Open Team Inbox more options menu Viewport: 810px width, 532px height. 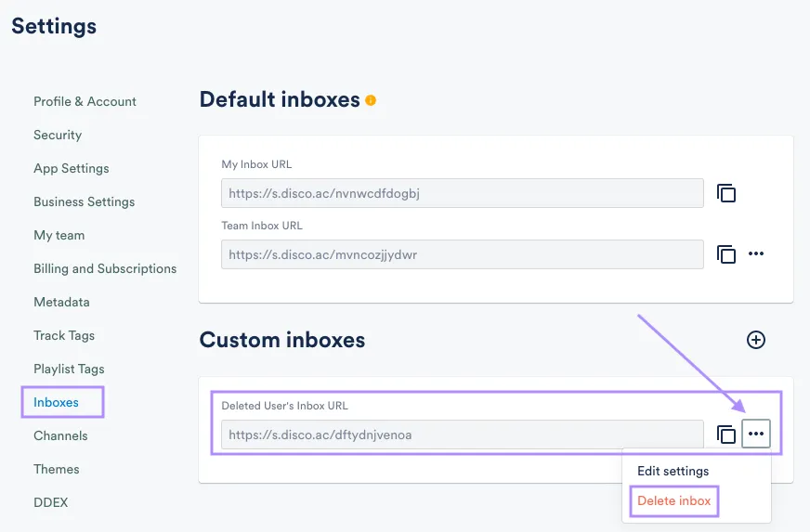[756, 253]
